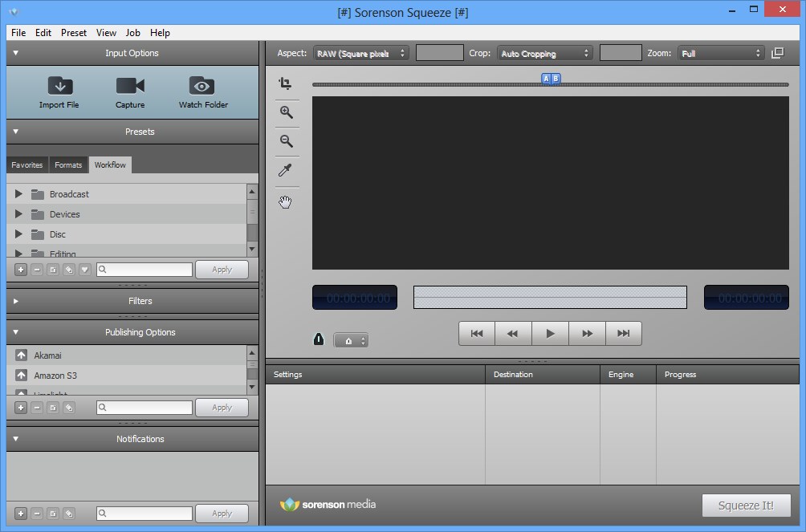Screen dimensions: 806x532
Task: Click Apply in the Notifications panel
Action: click(x=222, y=513)
